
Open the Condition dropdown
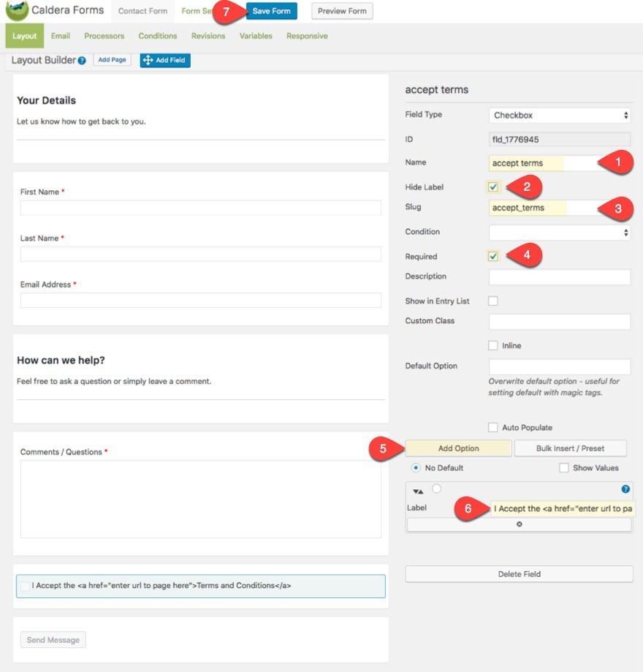(x=559, y=233)
